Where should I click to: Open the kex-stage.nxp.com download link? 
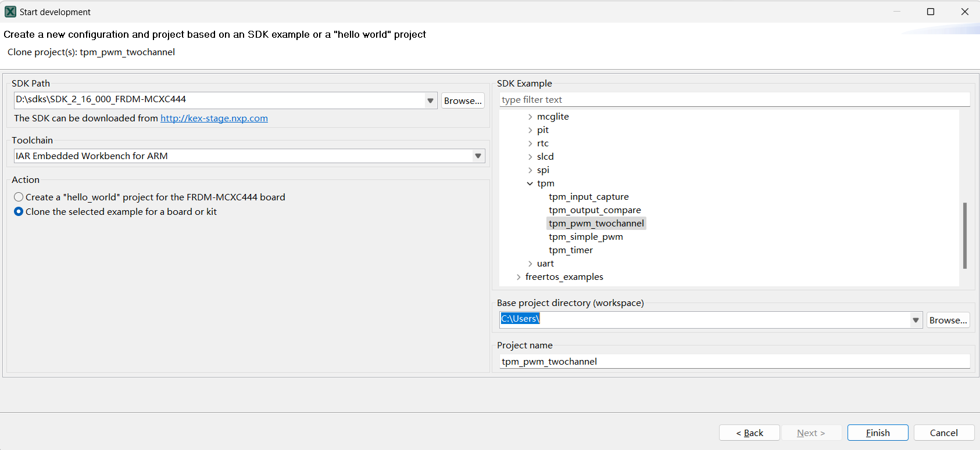point(214,118)
